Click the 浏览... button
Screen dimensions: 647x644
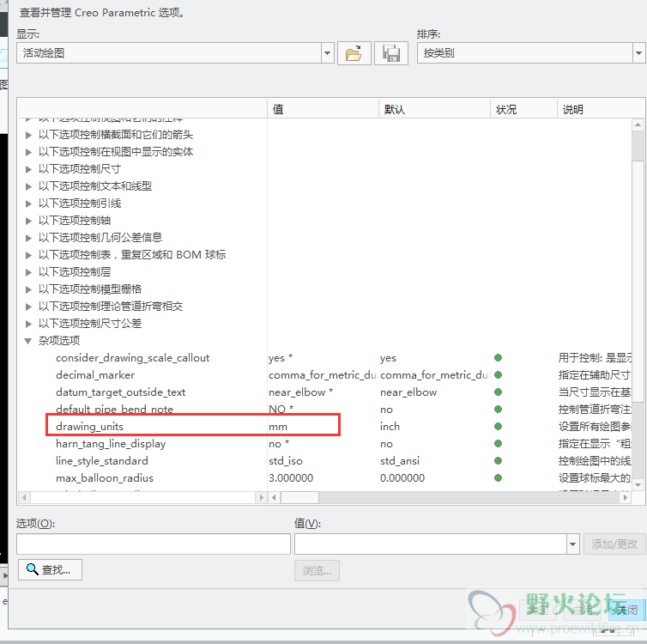[x=317, y=570]
